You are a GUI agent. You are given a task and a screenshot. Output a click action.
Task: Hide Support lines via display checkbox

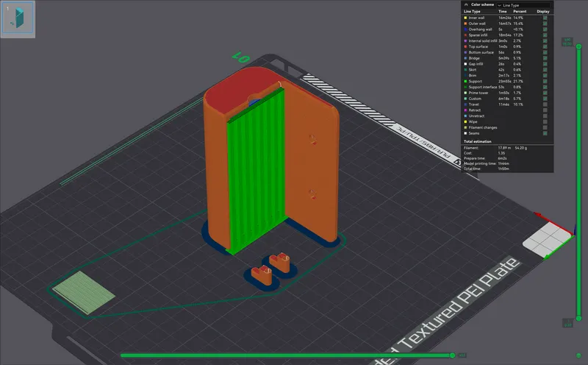(x=545, y=80)
